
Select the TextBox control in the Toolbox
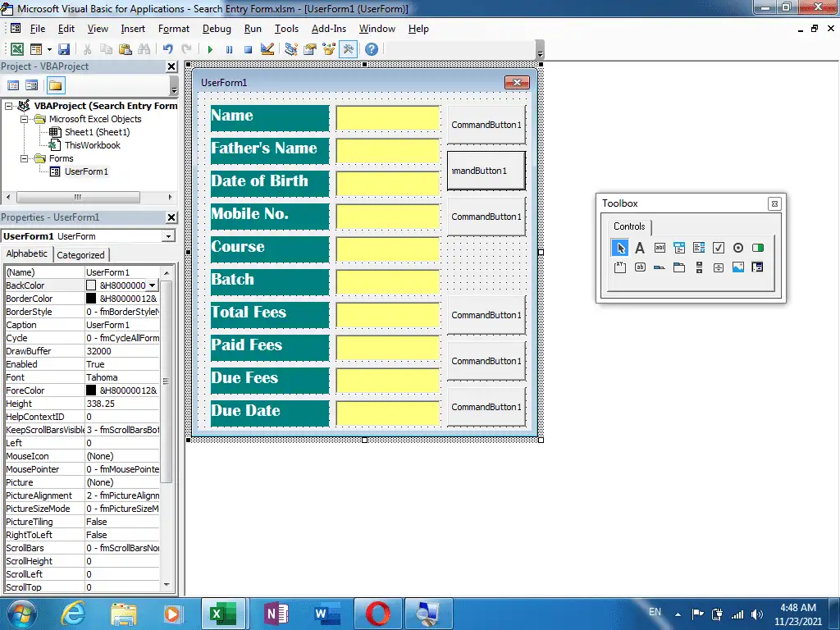660,248
